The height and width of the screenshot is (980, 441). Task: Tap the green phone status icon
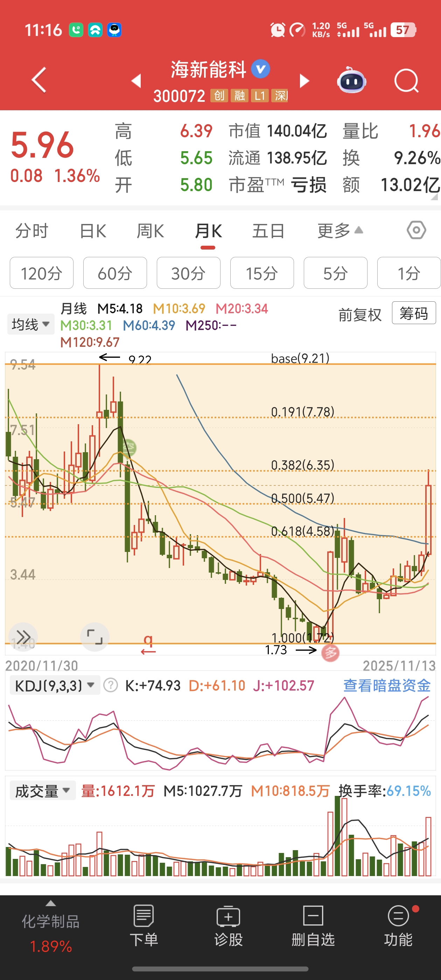(76, 30)
